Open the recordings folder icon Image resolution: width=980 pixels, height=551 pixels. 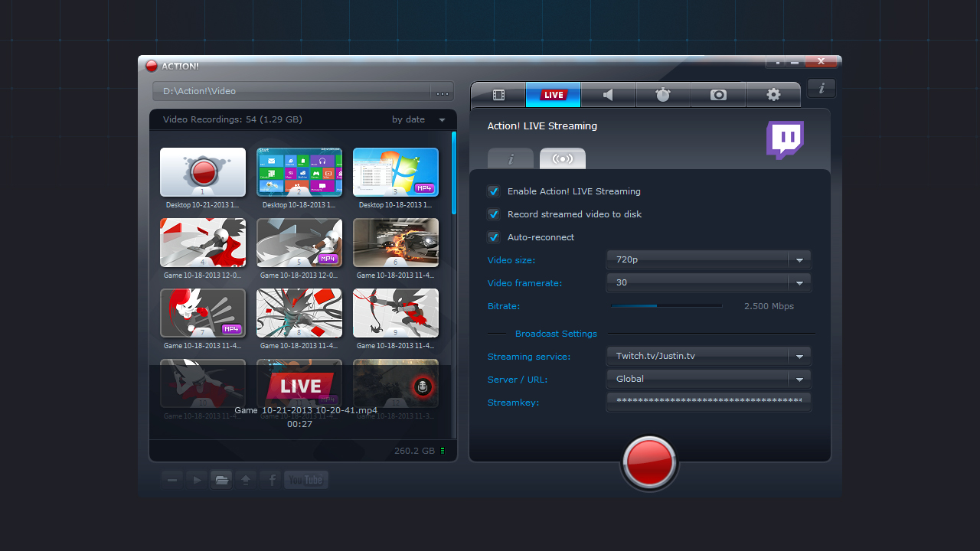pyautogui.click(x=220, y=480)
